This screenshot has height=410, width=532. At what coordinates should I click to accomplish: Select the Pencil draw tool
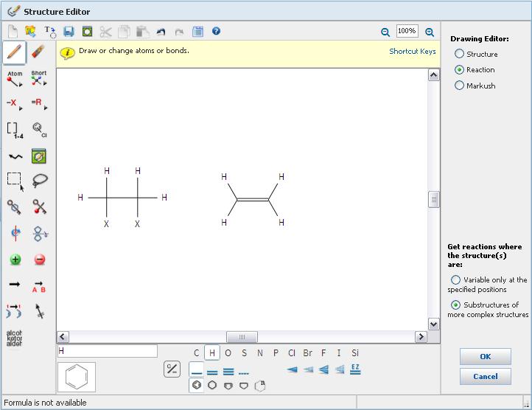(14, 52)
